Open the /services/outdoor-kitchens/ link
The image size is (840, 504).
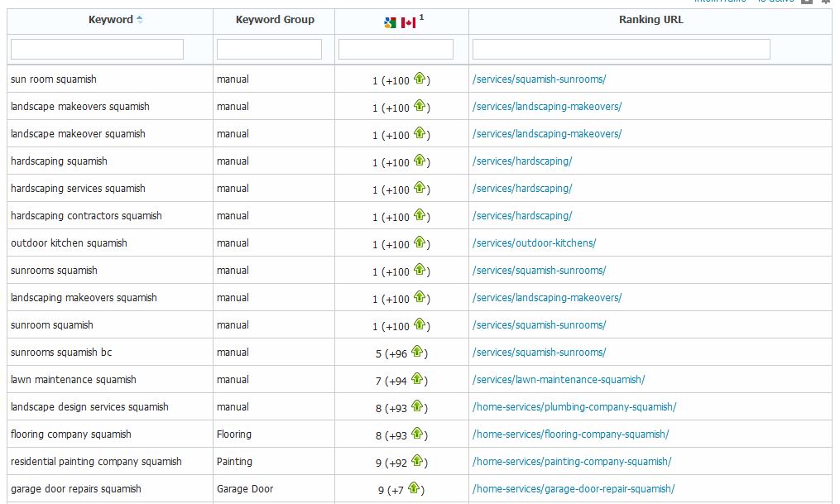point(534,243)
